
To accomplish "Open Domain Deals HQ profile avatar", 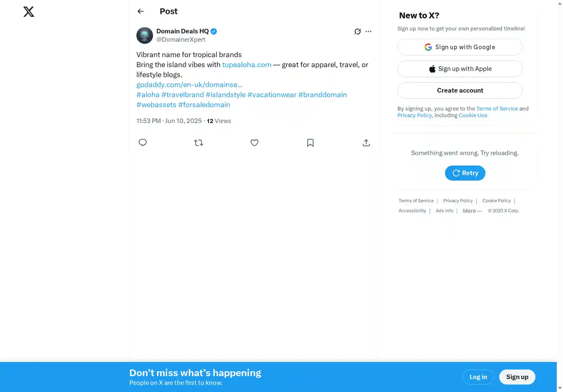I will 145,35.
